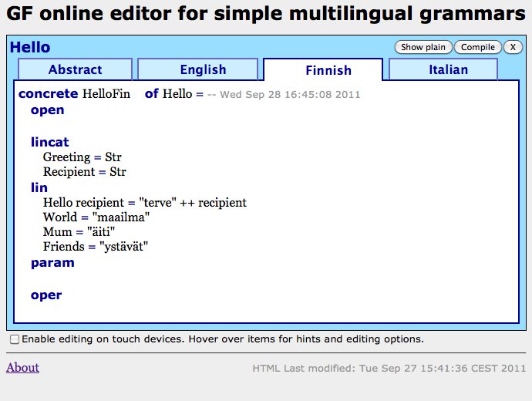Click the Hello grammar title
This screenshot has width=532, height=401.
tap(30, 48)
